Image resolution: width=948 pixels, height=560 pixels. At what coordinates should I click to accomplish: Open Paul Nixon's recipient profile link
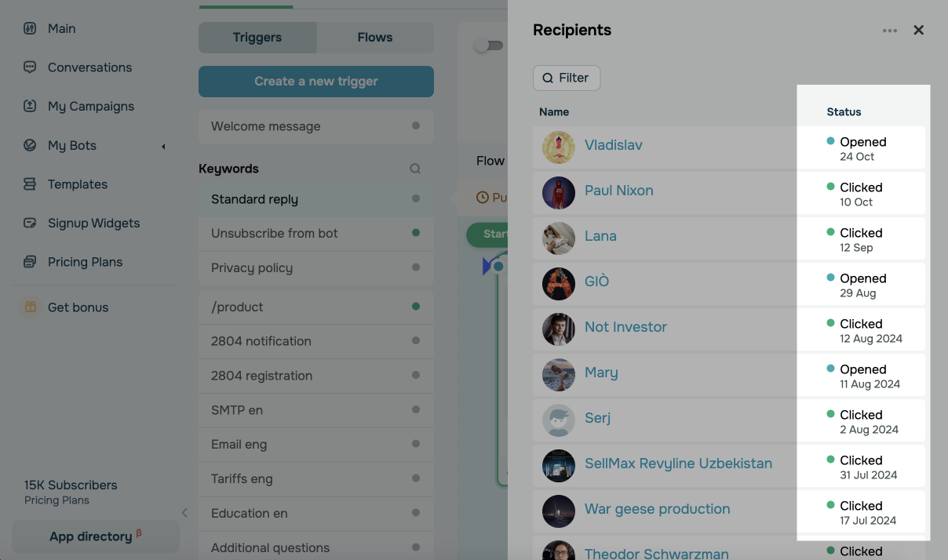(618, 191)
